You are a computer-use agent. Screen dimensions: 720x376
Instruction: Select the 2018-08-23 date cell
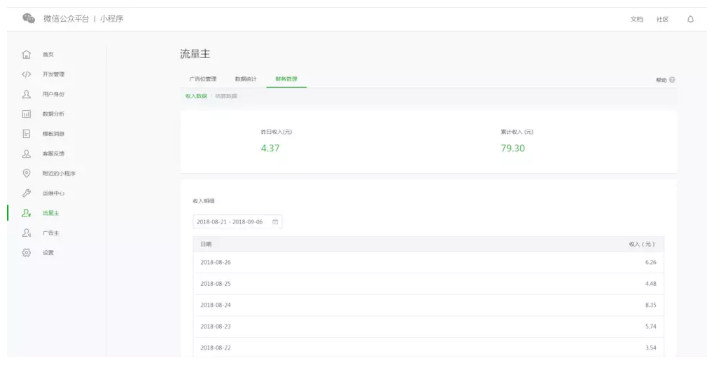215,326
